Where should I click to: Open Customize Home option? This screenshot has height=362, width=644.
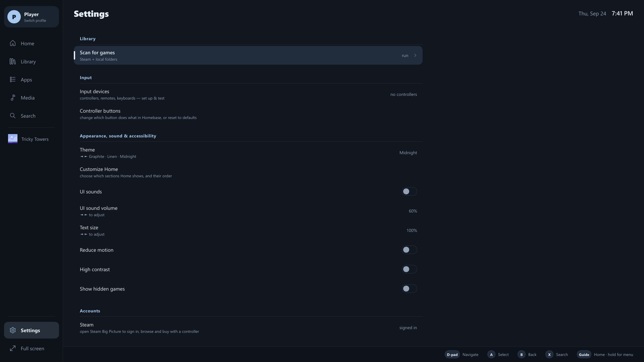[x=248, y=172]
